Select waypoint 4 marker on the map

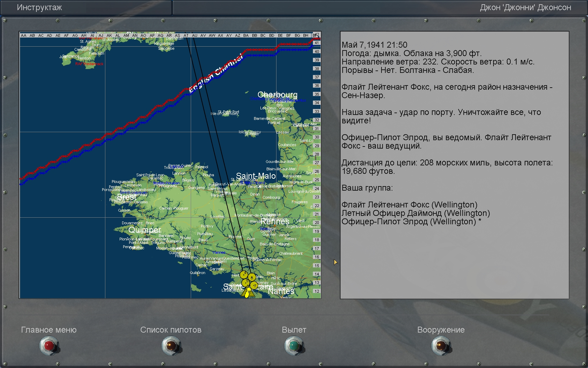click(x=244, y=274)
